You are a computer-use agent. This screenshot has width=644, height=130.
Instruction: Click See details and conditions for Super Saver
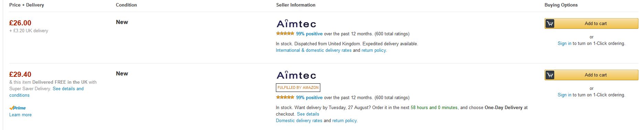click(46, 92)
